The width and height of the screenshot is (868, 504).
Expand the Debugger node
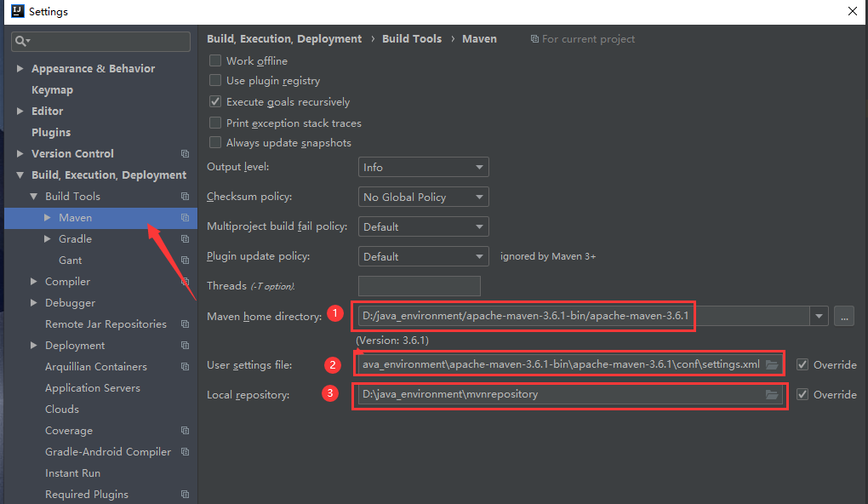click(34, 302)
